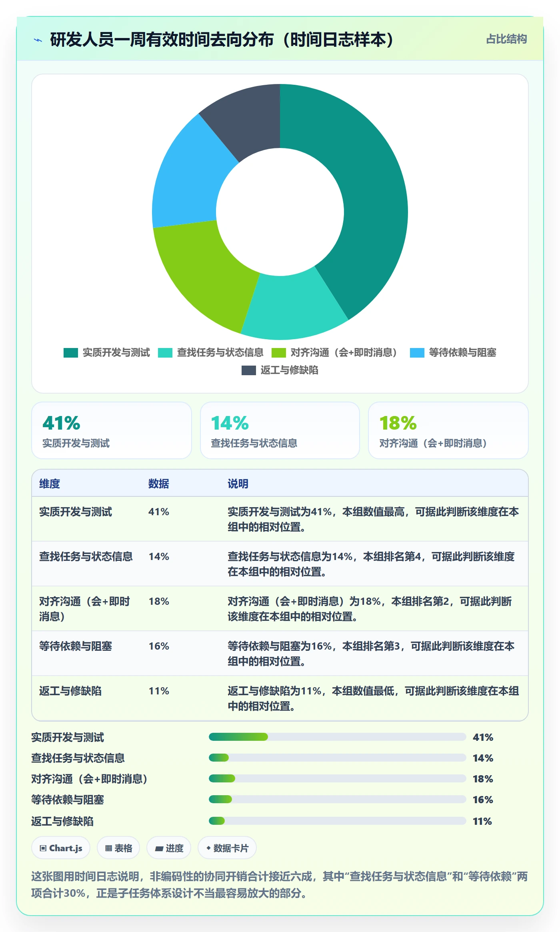Viewport: 560px width, 932px height.
Task: Open the 41% 实质开发与测试 stat card
Action: (112, 430)
